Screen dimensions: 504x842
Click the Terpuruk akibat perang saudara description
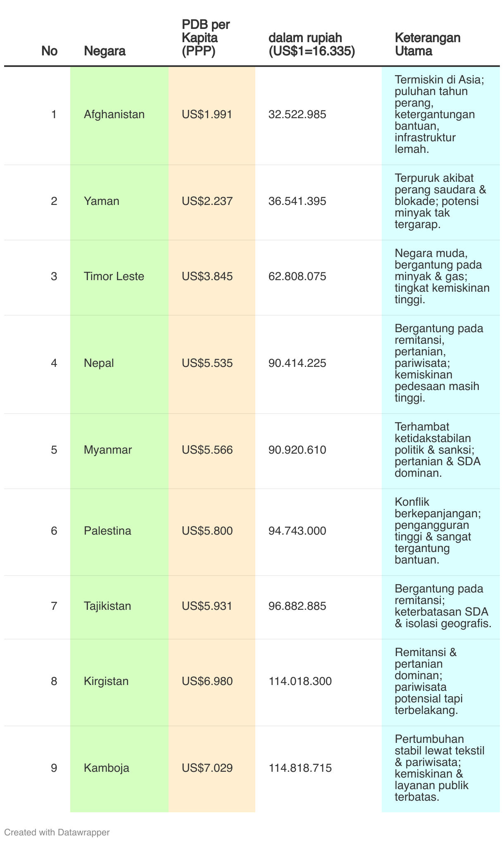(x=441, y=202)
